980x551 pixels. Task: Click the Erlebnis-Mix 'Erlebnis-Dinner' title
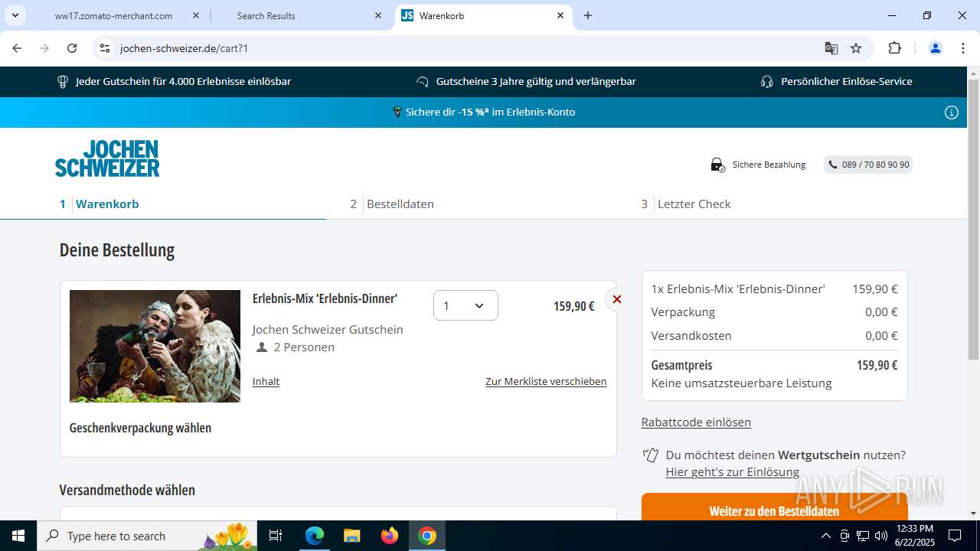tap(325, 298)
